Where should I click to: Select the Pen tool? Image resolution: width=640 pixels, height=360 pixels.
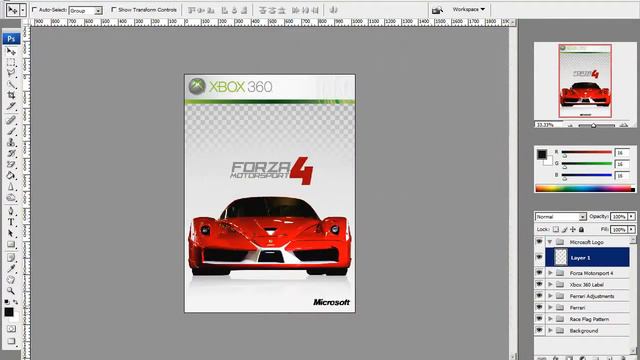11,211
